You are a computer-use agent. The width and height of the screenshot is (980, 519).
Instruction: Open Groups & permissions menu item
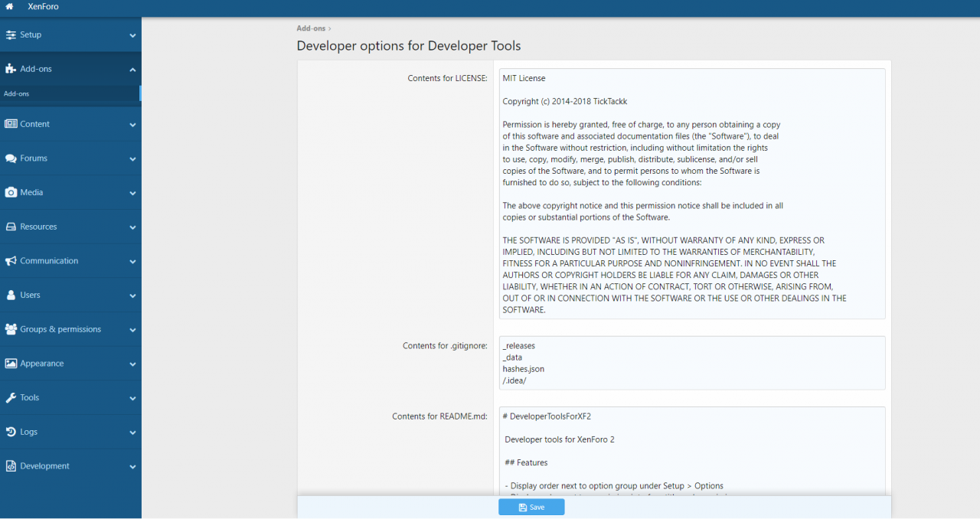[x=60, y=329]
